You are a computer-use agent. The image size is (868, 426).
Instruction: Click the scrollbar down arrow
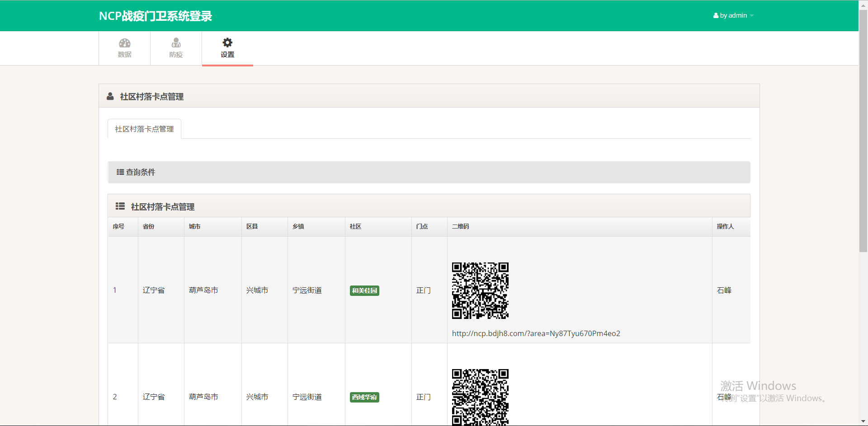point(863,421)
